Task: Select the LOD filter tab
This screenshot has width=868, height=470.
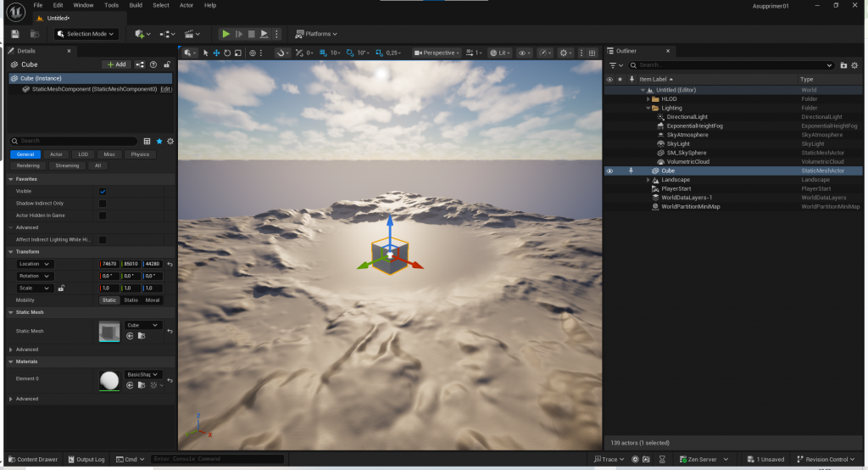Action: (83, 154)
